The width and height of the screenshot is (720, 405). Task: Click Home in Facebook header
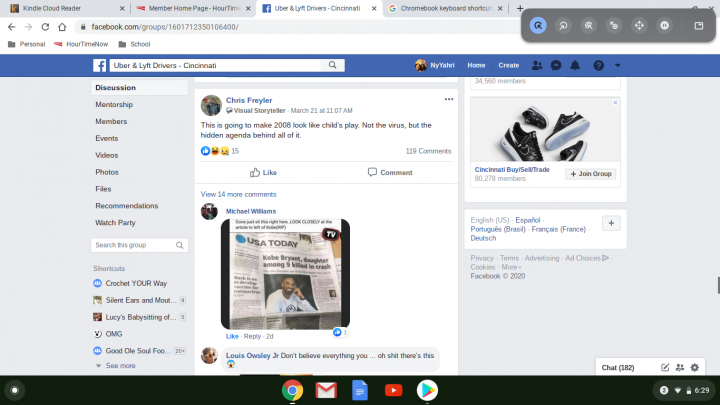476,65
